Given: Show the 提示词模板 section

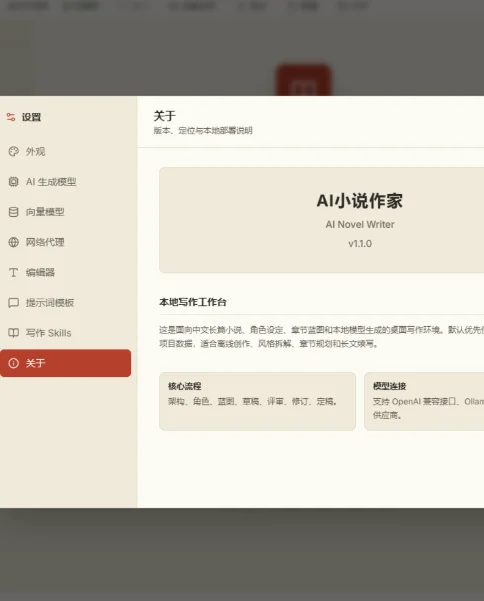Looking at the screenshot, I should [x=66, y=303].
